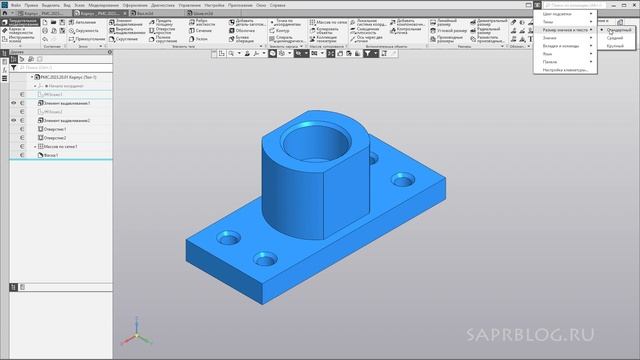Activate the Сечение tool
Viewport: 640px width, 360px height.
[x=200, y=31]
